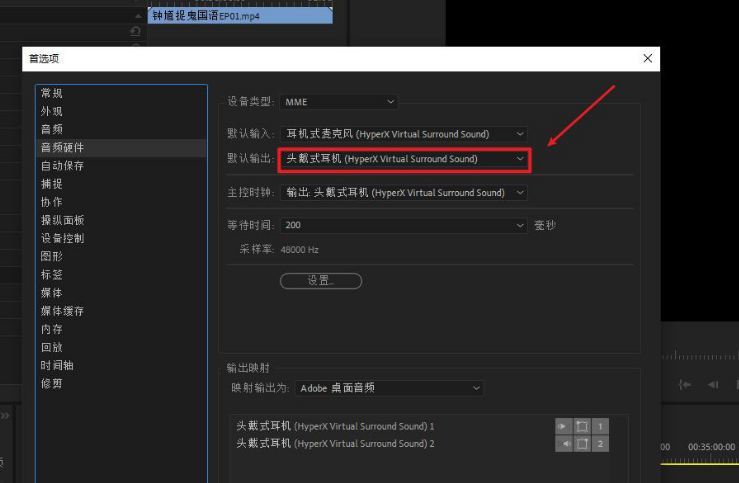
Task: Select 时间轴 in the preferences list
Action: [121, 365]
